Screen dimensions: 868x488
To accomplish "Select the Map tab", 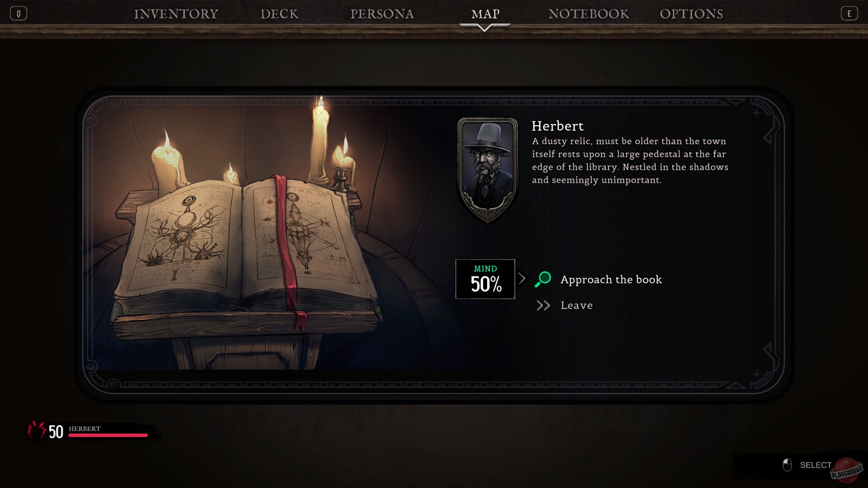I will 486,14.
